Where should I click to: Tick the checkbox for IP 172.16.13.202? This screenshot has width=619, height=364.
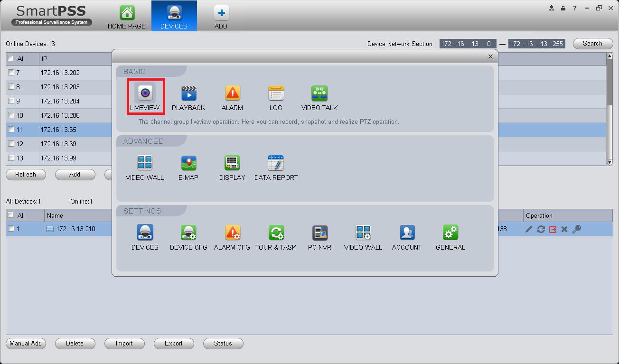pos(11,73)
